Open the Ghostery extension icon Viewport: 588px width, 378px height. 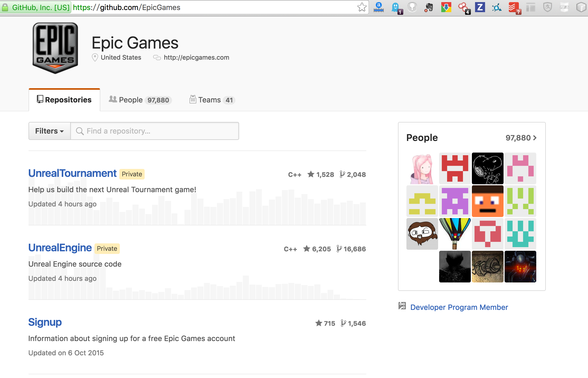(396, 7)
